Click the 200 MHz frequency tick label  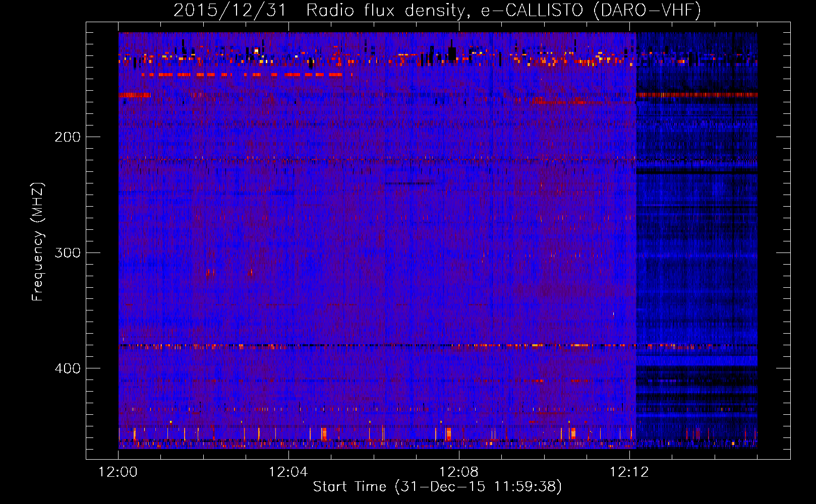68,137
